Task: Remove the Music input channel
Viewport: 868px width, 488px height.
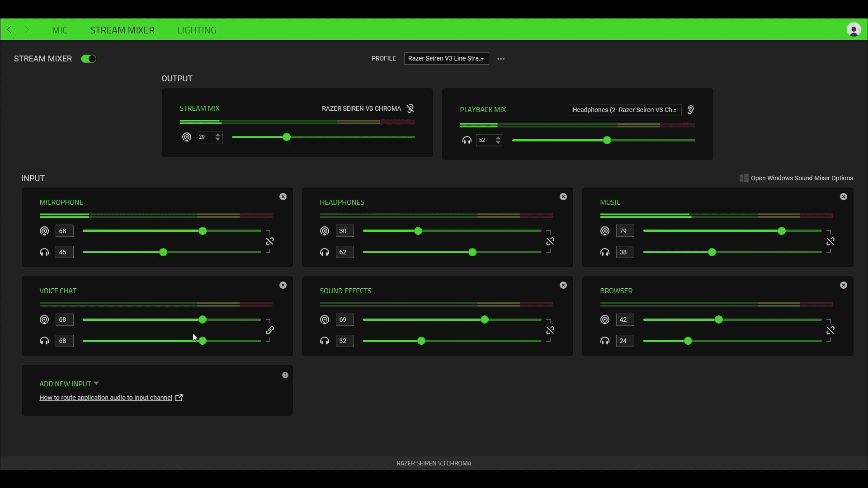Action: (x=844, y=197)
